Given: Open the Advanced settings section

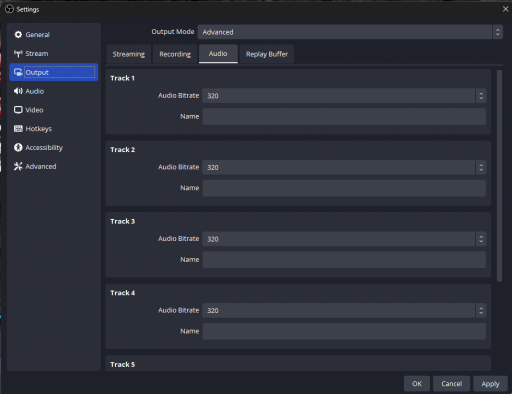Looking at the screenshot, I should click(x=54, y=166).
